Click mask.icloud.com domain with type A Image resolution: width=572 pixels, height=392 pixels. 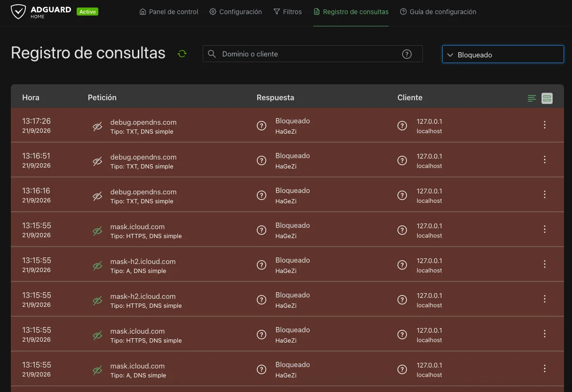137,366
